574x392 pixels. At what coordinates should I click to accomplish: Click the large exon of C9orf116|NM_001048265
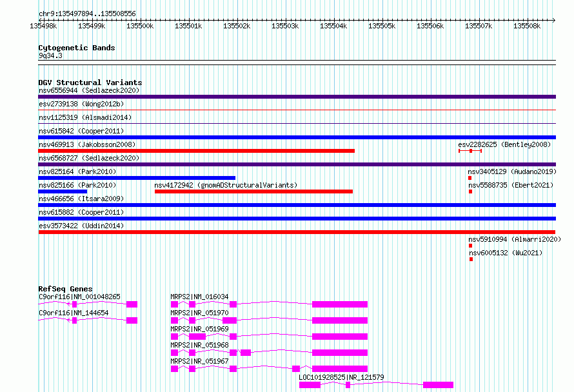pyautogui.click(x=132, y=304)
